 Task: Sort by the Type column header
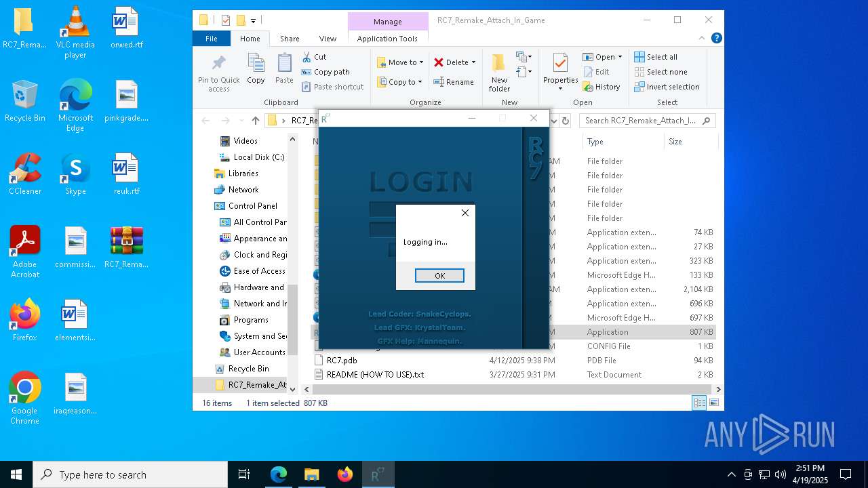[623, 142]
